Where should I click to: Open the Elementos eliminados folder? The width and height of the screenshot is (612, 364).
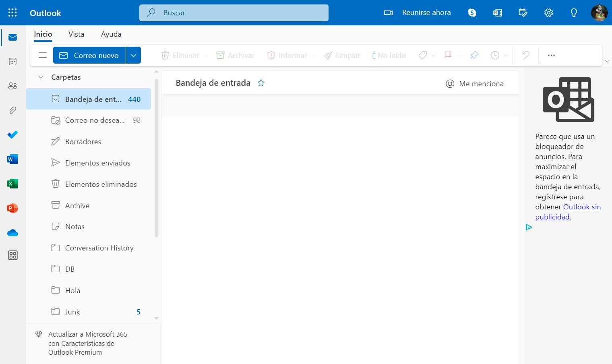point(89,184)
